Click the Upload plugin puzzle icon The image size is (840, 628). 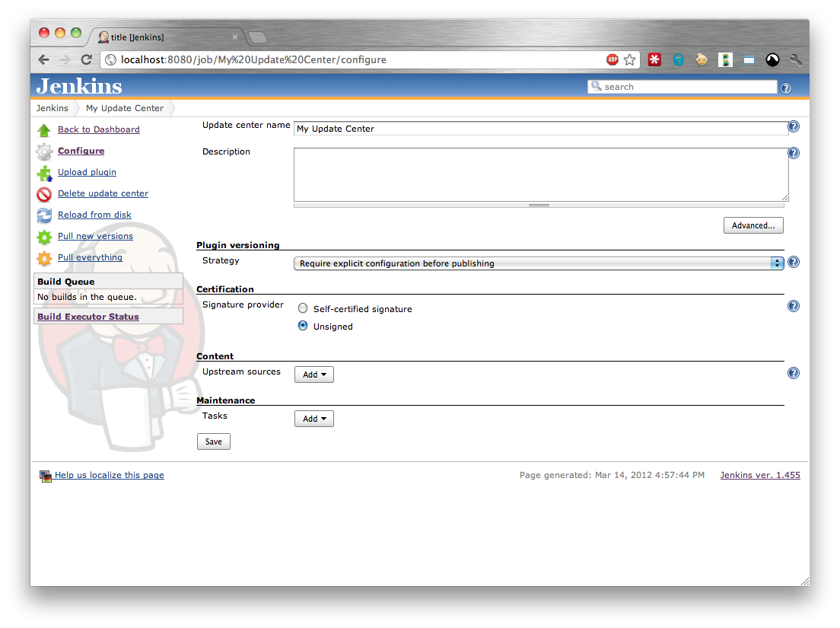pyautogui.click(x=44, y=173)
